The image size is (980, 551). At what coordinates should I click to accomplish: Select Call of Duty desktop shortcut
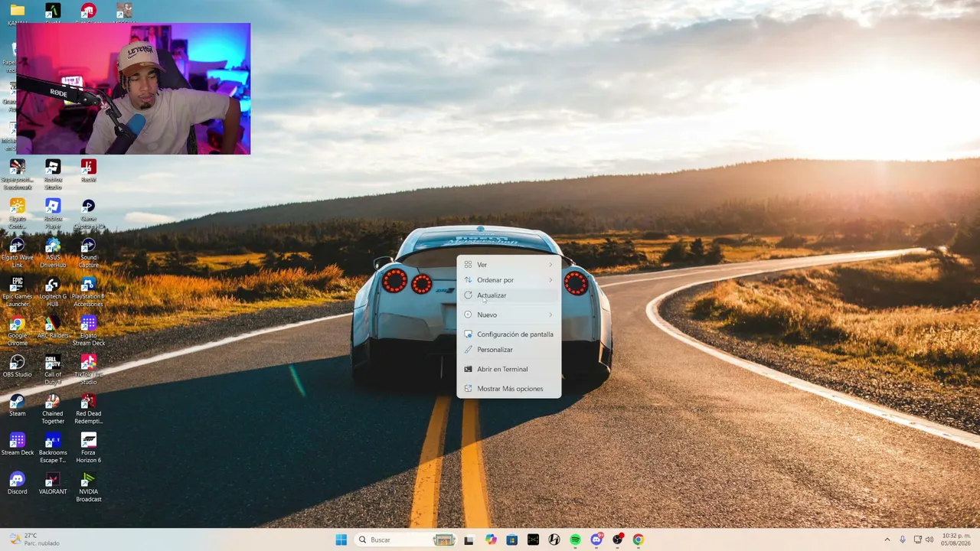click(x=53, y=370)
